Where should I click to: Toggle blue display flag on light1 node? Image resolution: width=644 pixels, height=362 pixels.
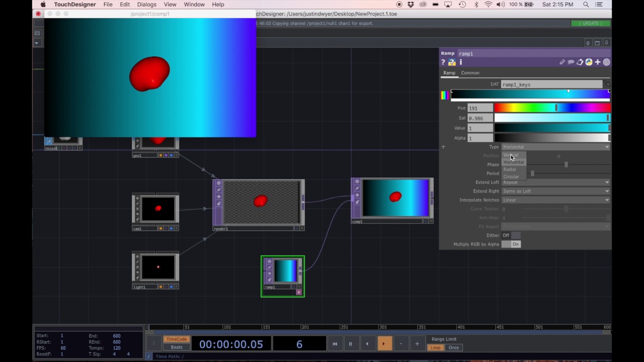tap(171, 287)
